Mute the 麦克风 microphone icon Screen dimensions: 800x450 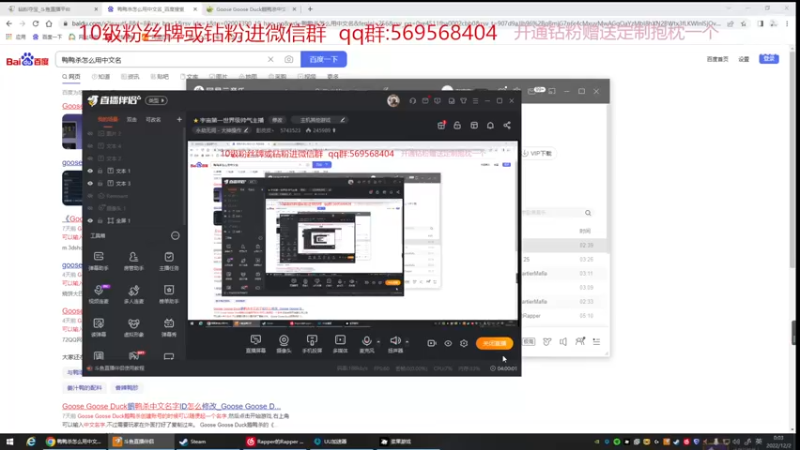coord(366,340)
